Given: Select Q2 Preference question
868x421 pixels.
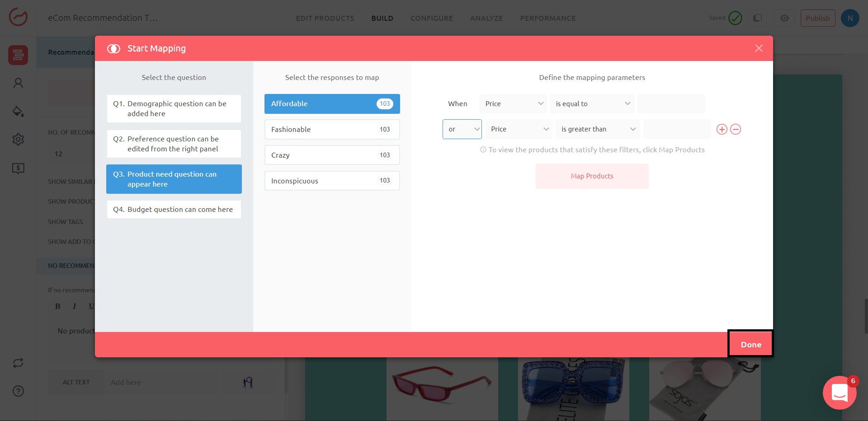Looking at the screenshot, I should 174,144.
